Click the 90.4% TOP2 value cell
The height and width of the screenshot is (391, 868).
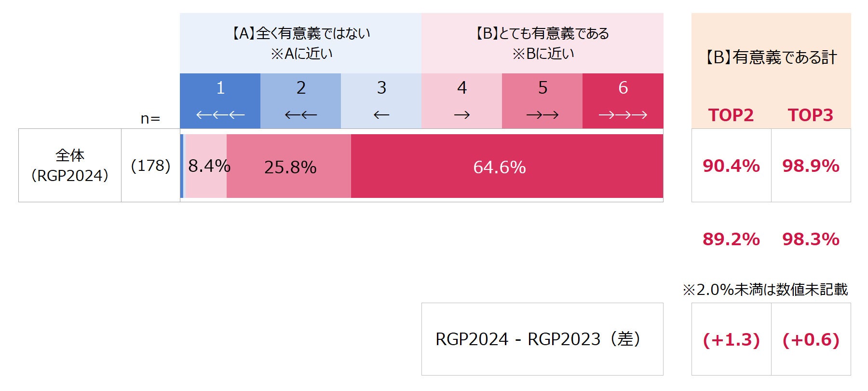731,165
